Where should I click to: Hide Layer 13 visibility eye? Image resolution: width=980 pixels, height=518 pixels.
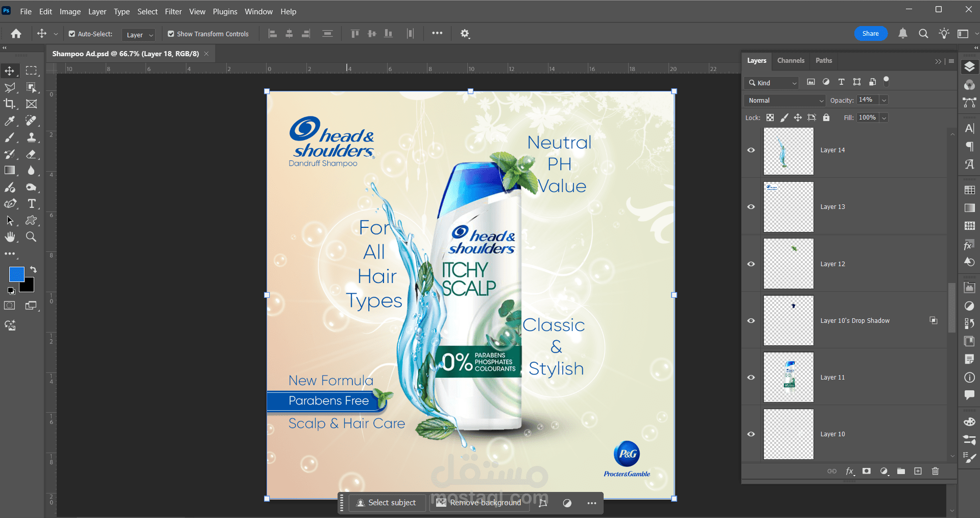(x=751, y=207)
